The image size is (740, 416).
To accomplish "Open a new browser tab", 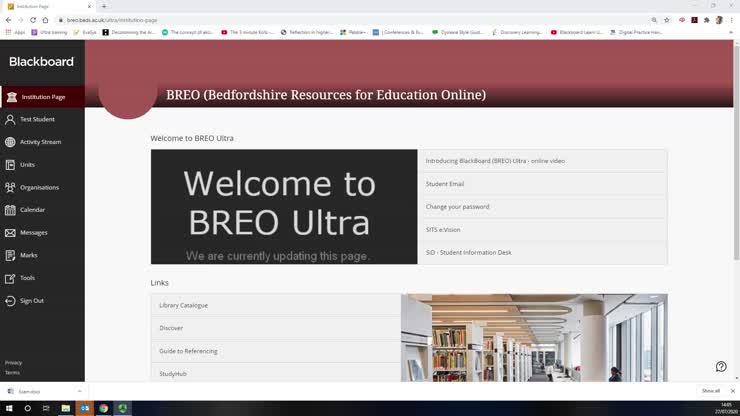I will tap(104, 7).
